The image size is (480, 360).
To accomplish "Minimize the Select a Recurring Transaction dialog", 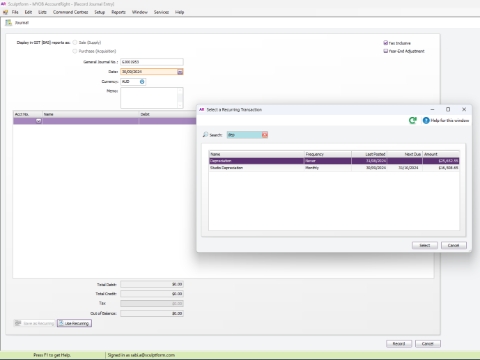I will (x=432, y=109).
